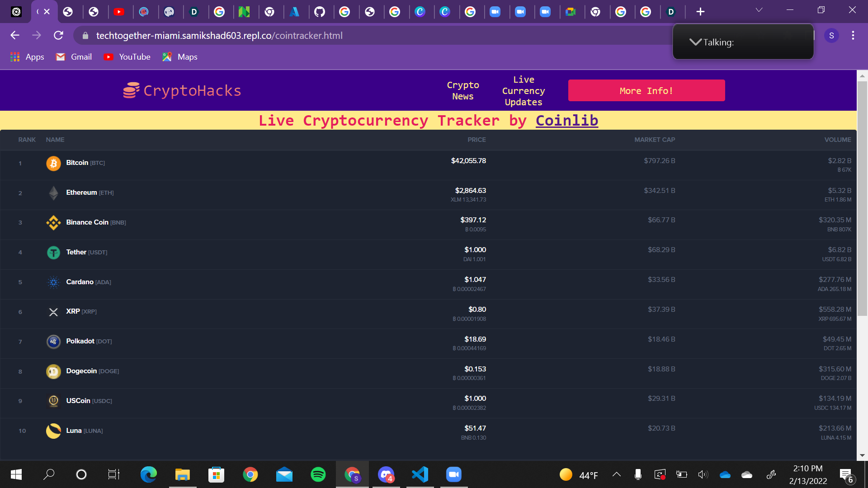Click the Tether green logo icon
This screenshot has width=868, height=488.
pyautogui.click(x=53, y=252)
